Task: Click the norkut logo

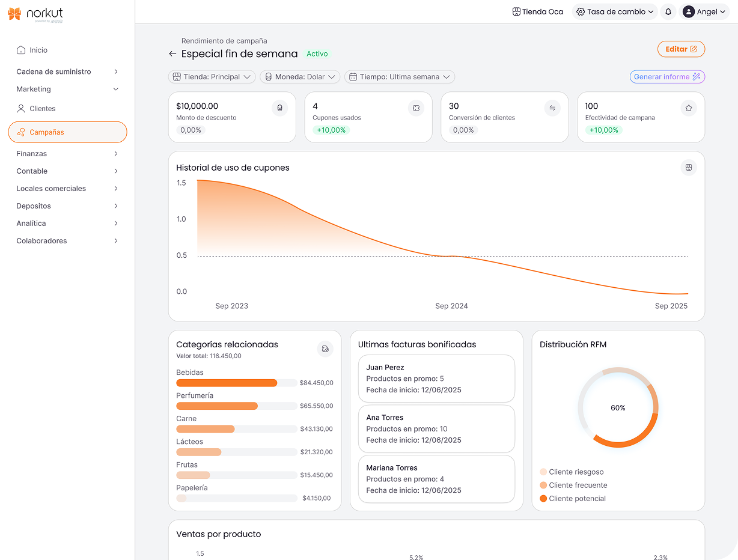Action: tap(36, 14)
